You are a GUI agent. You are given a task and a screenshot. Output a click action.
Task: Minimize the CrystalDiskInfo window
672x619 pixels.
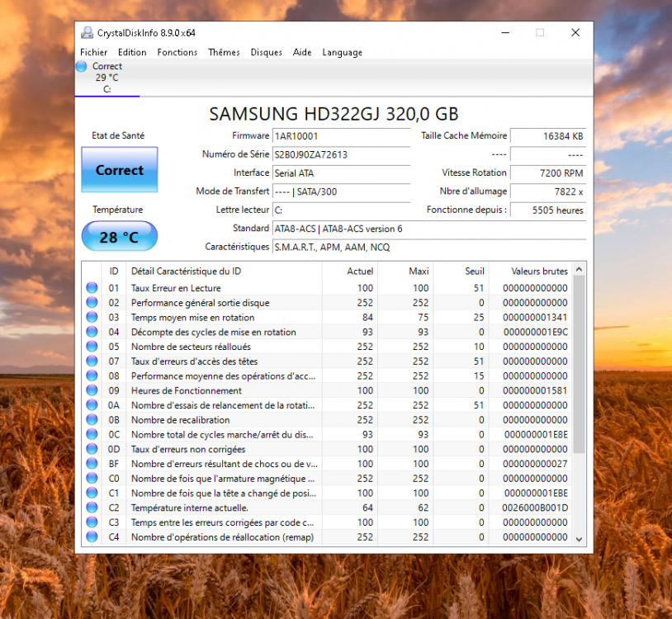pyautogui.click(x=505, y=32)
